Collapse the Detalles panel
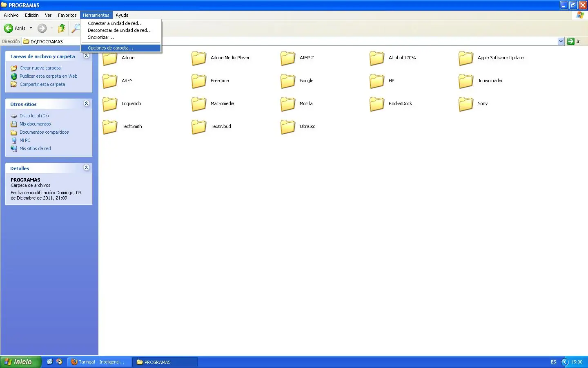Screen dimensions: 588x368 tap(86, 168)
